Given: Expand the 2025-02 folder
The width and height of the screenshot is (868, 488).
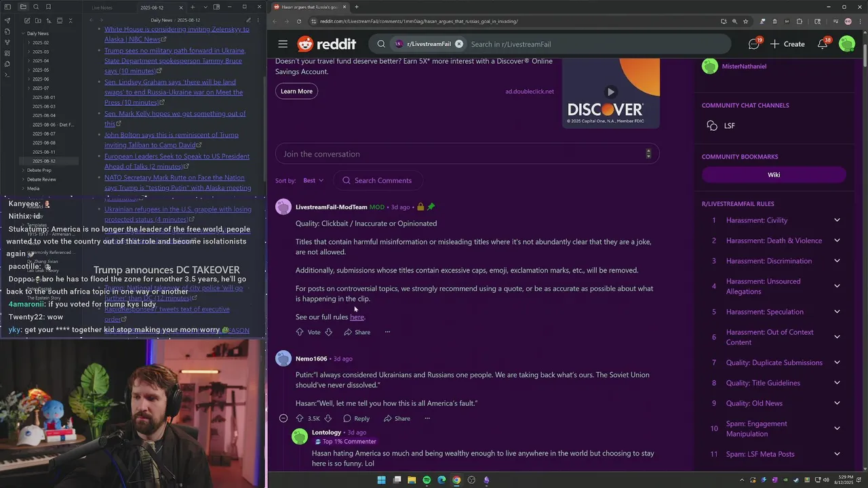Looking at the screenshot, I should coord(41,43).
